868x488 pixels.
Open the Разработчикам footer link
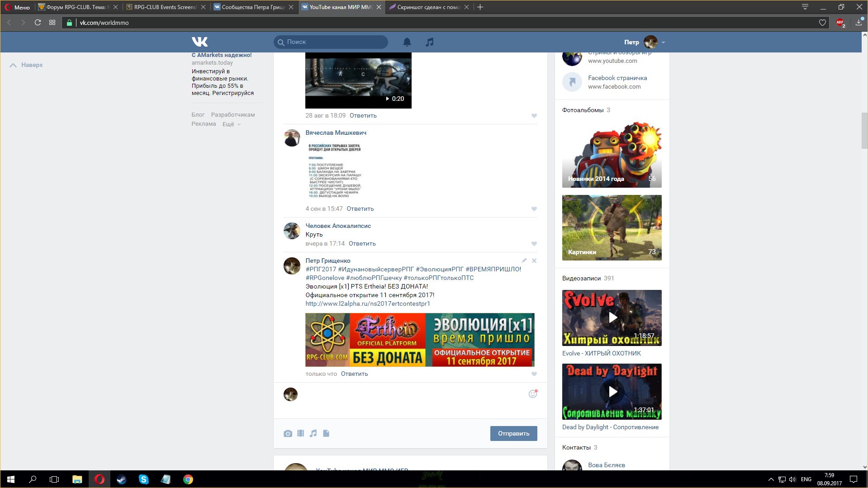coord(233,115)
